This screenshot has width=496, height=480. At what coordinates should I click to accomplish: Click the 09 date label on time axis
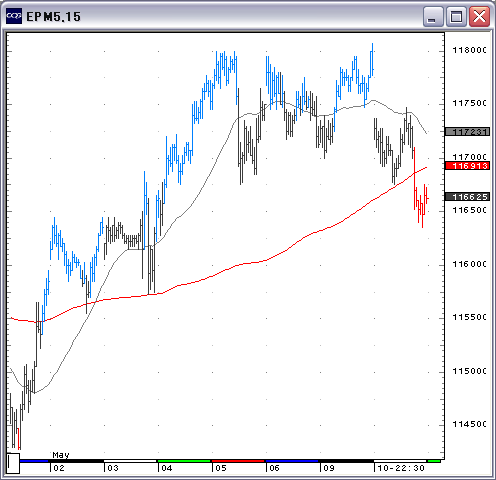329,468
